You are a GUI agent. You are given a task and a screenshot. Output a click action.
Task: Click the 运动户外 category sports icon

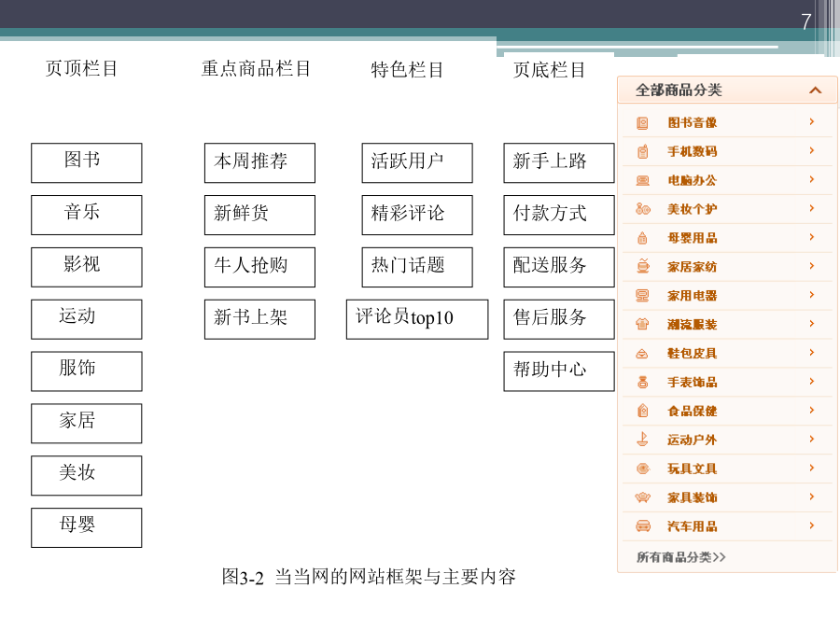(x=642, y=440)
